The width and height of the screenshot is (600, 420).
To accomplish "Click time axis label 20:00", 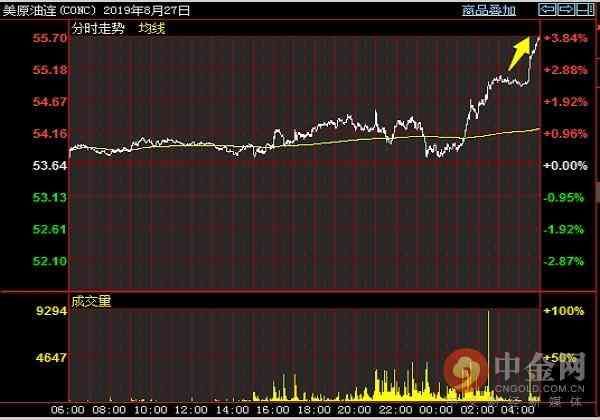I will [x=354, y=410].
